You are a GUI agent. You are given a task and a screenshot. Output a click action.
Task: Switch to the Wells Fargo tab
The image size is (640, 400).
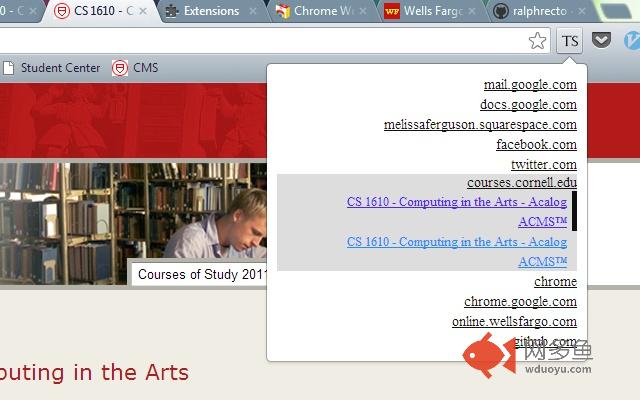[x=433, y=11]
